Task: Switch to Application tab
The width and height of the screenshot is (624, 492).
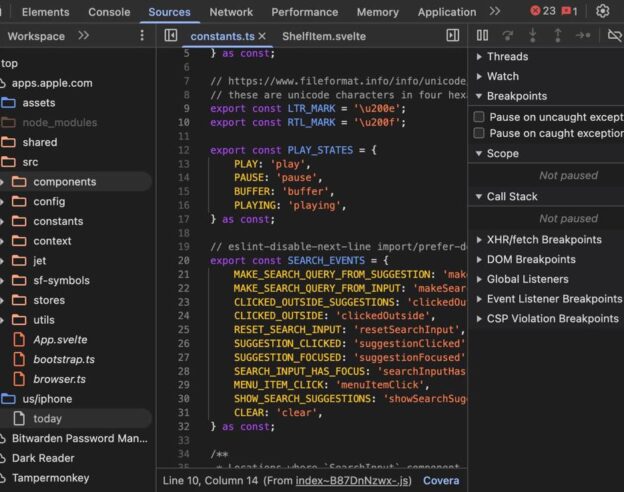Action: pos(447,12)
